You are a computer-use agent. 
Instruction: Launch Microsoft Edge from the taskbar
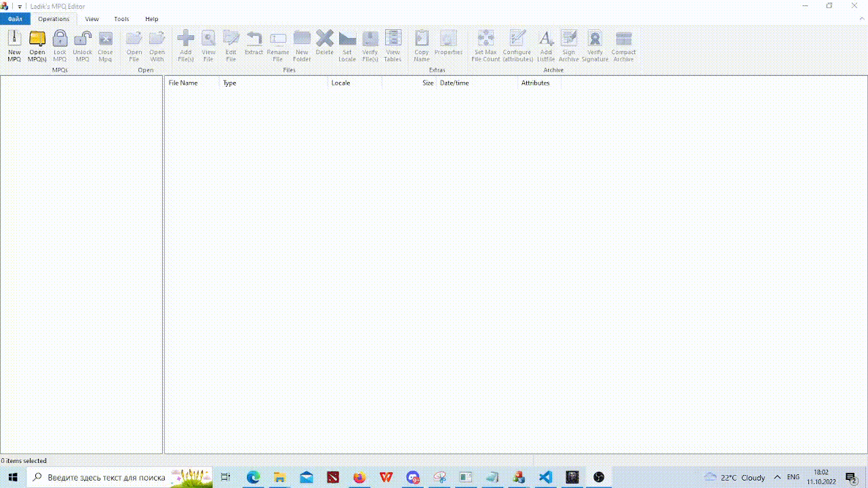pyautogui.click(x=253, y=477)
